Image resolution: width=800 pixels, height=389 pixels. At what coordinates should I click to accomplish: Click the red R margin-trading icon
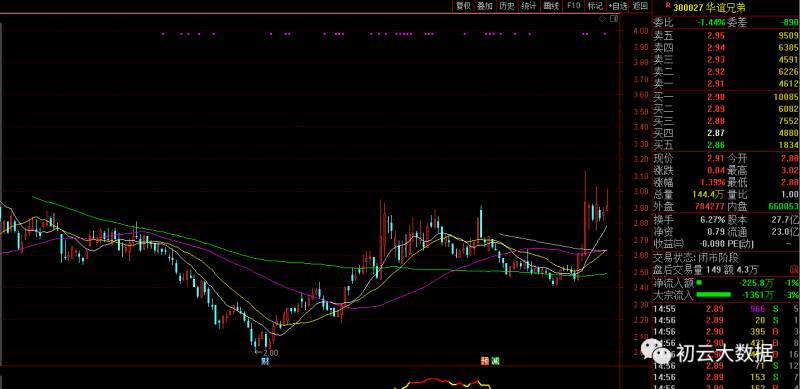pos(667,7)
